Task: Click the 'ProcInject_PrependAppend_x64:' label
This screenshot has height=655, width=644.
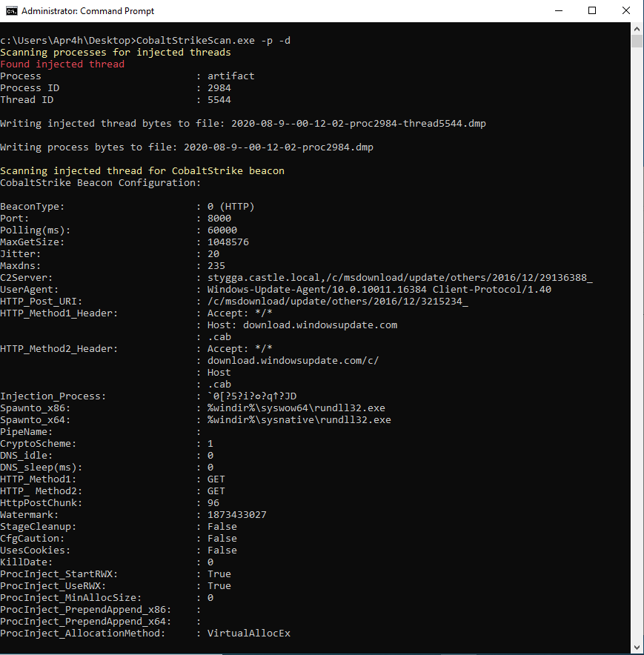Action: pyautogui.click(x=86, y=622)
